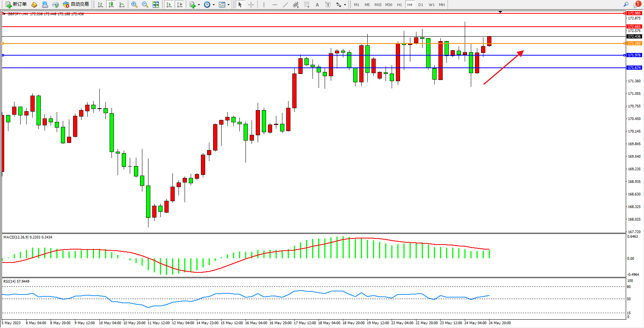The height and width of the screenshot is (328, 644).
Task: Expand the chart templates dropdown
Action: click(x=228, y=5)
